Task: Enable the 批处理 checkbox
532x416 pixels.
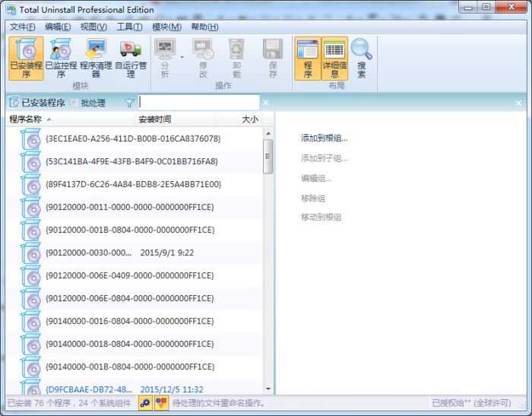Action: 74,103
